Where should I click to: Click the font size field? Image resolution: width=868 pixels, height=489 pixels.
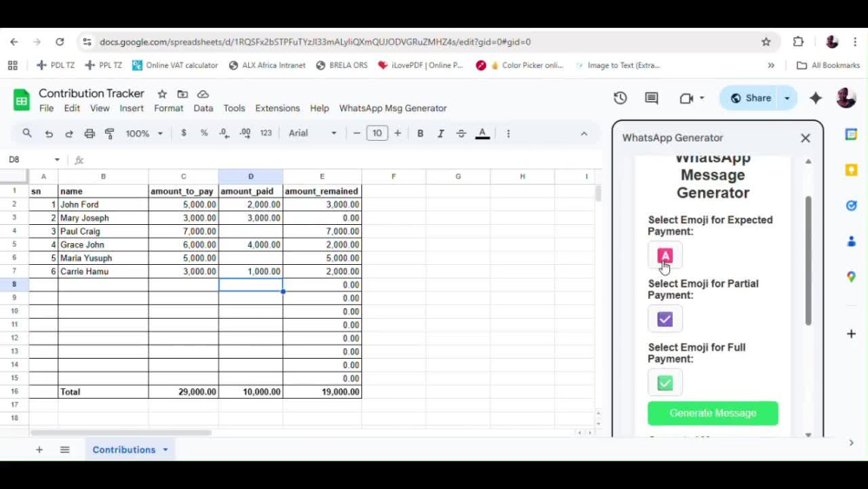click(377, 133)
